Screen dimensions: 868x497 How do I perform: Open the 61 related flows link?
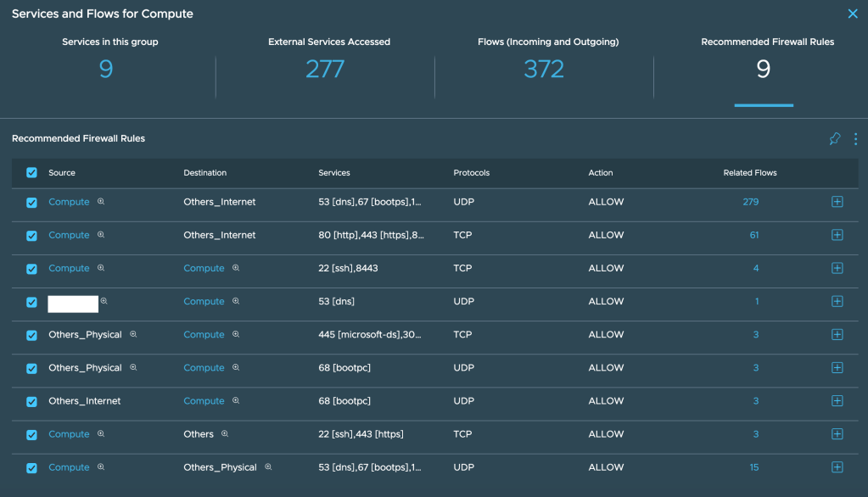click(x=753, y=235)
